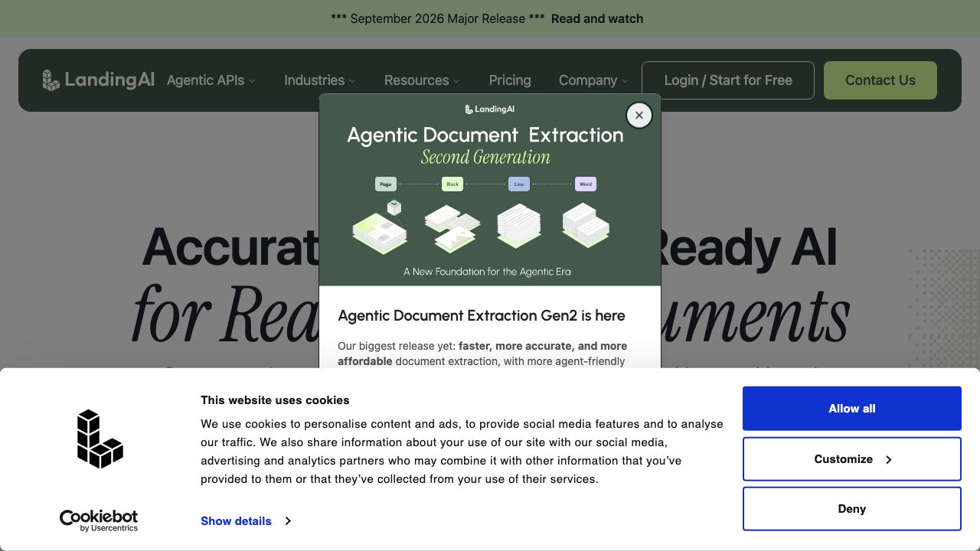Click the chevron beside Show details
This screenshot has height=551, width=980.
tap(288, 521)
